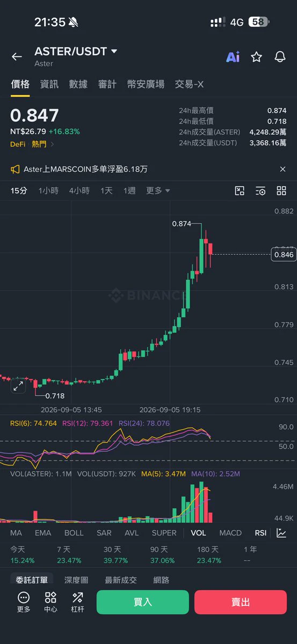Toggle the VOL indicator
This screenshot has height=644, width=297.
click(x=198, y=533)
